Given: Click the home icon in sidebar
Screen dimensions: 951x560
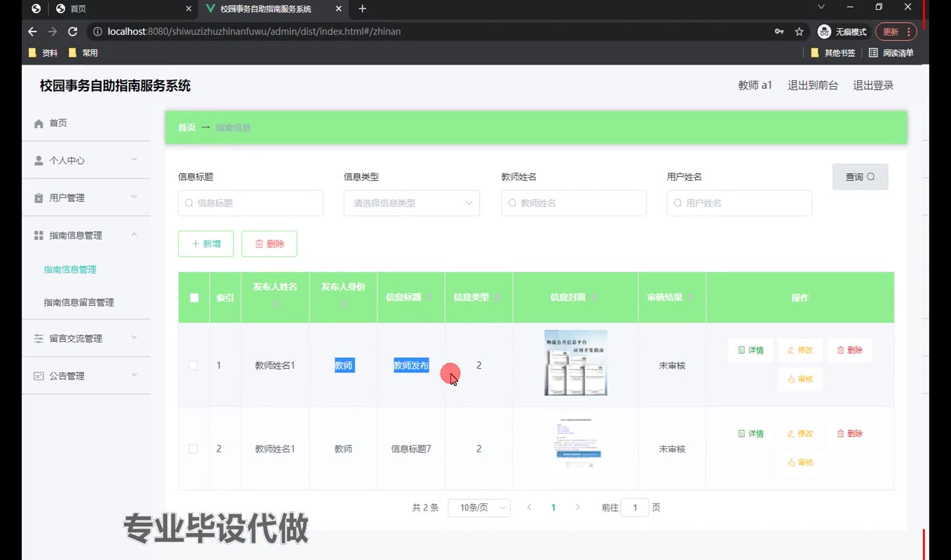Looking at the screenshot, I should (x=39, y=124).
